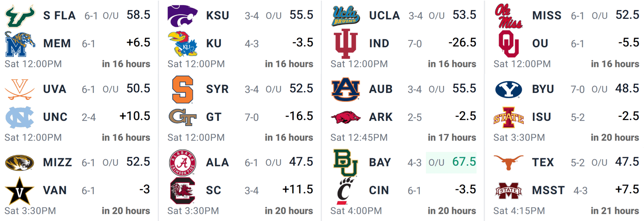Click the O/U 58.5 for S FLA
This screenshot has width=644, height=221.
click(126, 15)
